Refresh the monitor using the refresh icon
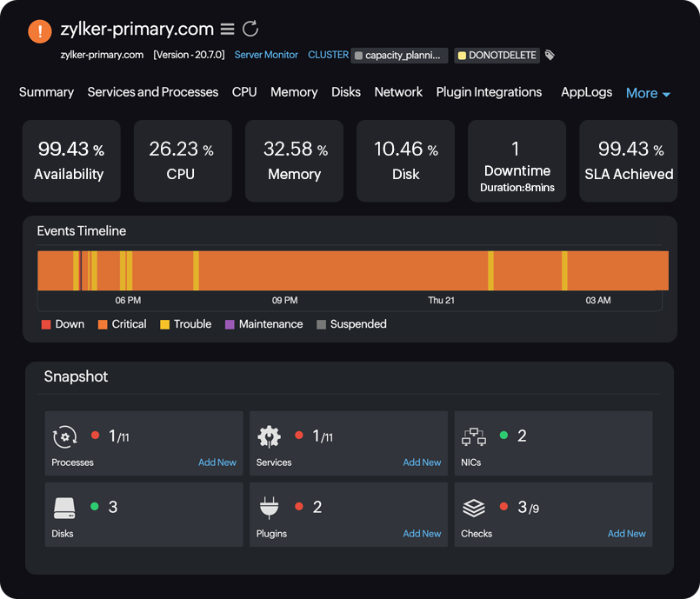Screen dimensions: 700x599 (250, 29)
